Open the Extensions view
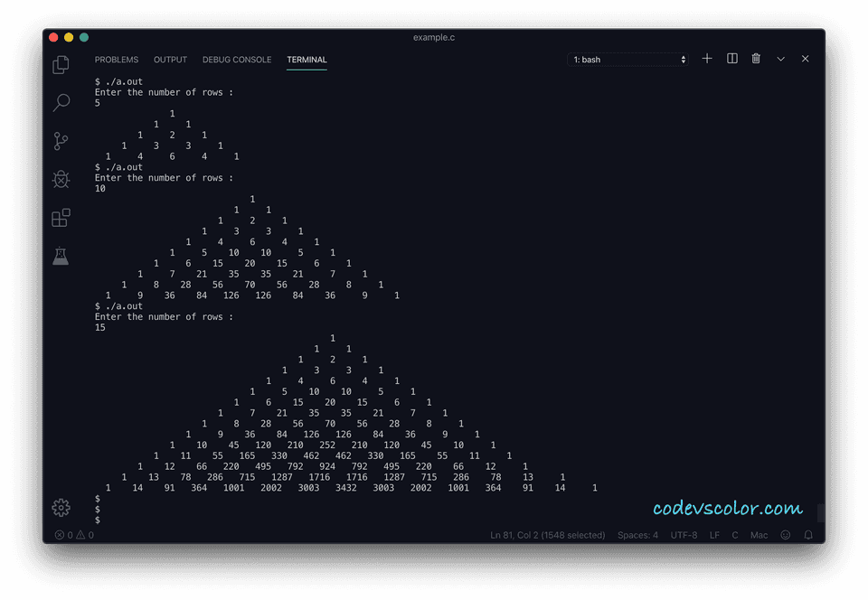Image resolution: width=868 pixels, height=600 pixels. click(x=61, y=218)
